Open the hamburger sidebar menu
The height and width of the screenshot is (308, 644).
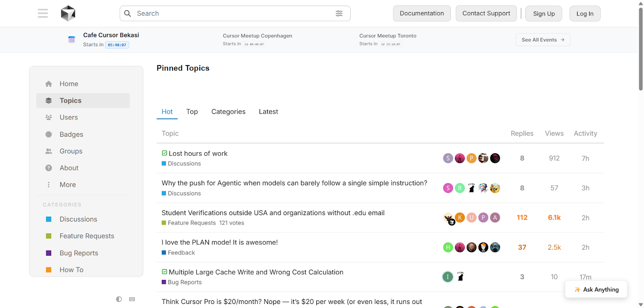(x=43, y=13)
